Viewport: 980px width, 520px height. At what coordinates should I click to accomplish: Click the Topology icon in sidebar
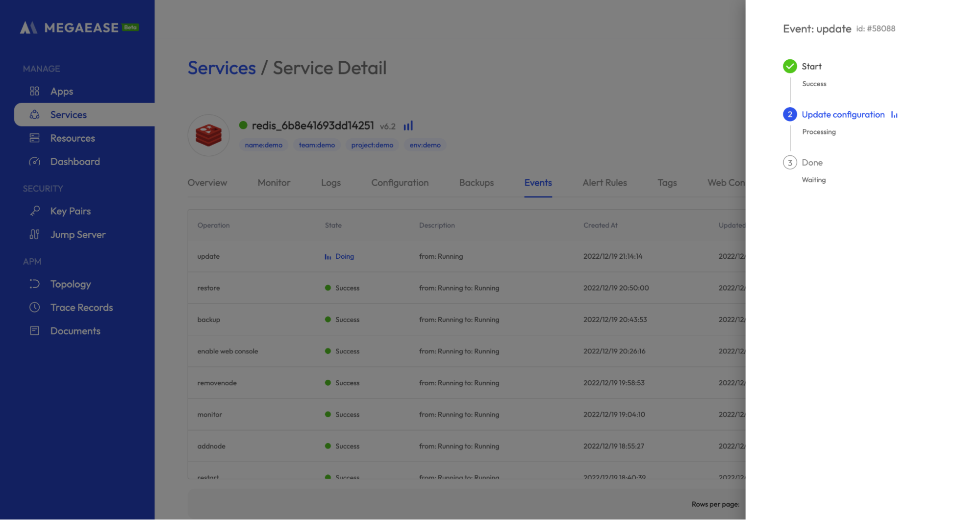[34, 284]
